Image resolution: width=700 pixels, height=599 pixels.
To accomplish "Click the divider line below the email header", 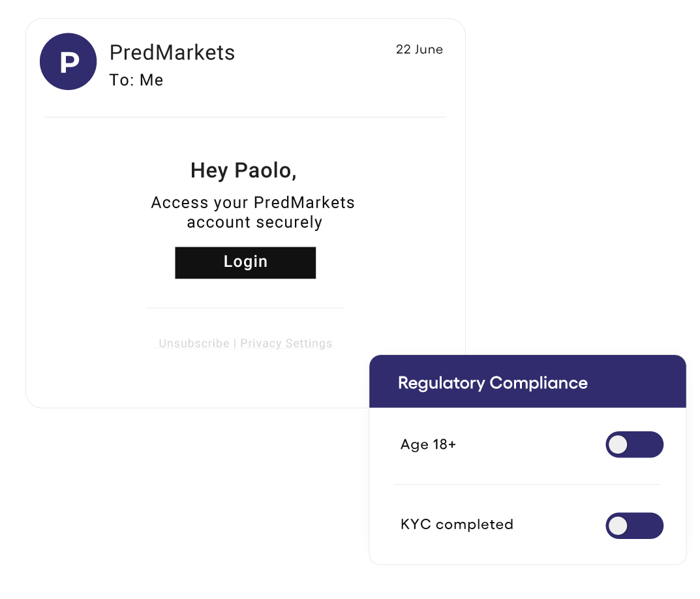I will tap(245, 117).
